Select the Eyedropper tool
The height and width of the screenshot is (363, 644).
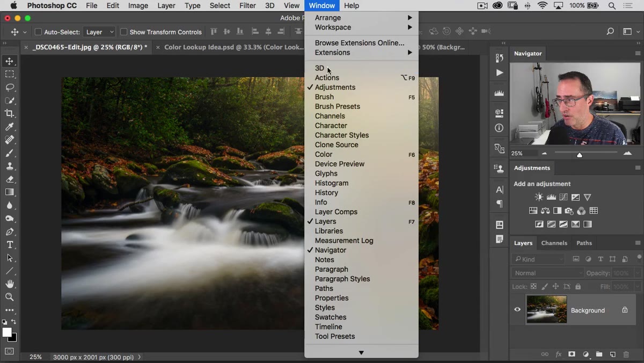tap(10, 127)
